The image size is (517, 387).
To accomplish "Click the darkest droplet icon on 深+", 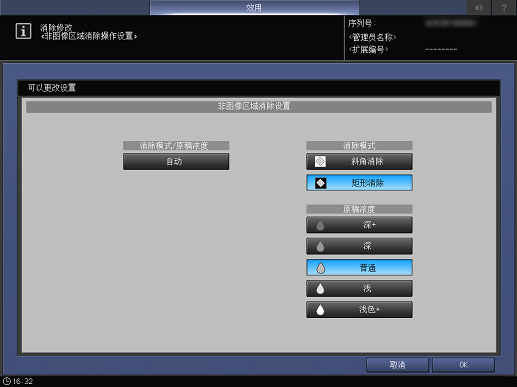I will 320,225.
